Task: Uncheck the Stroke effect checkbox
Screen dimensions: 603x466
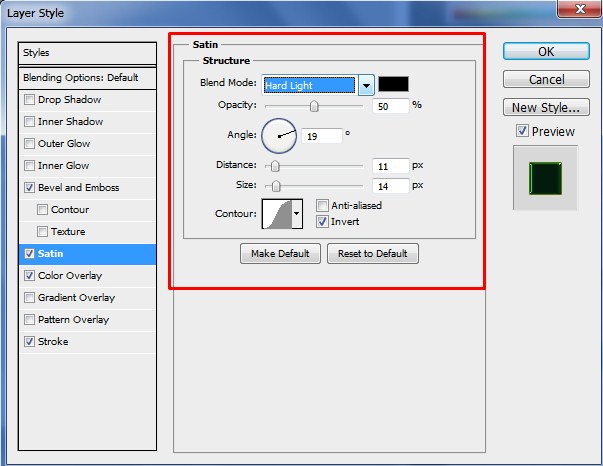Action: [29, 341]
